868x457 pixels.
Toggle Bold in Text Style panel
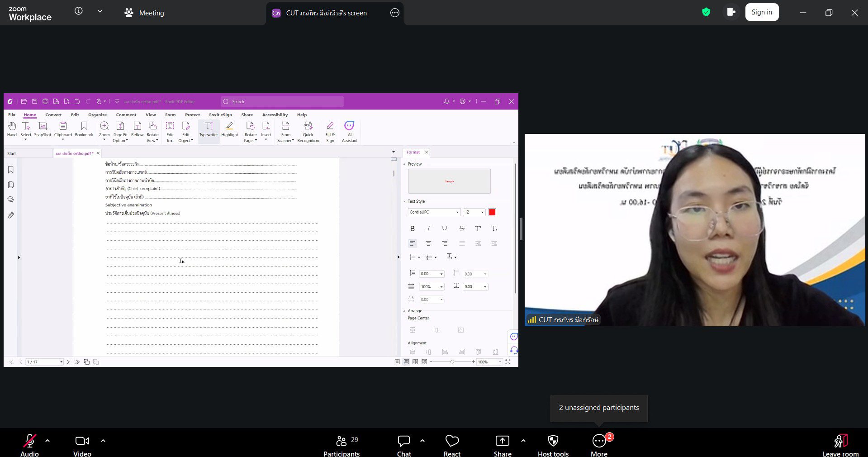coord(412,228)
